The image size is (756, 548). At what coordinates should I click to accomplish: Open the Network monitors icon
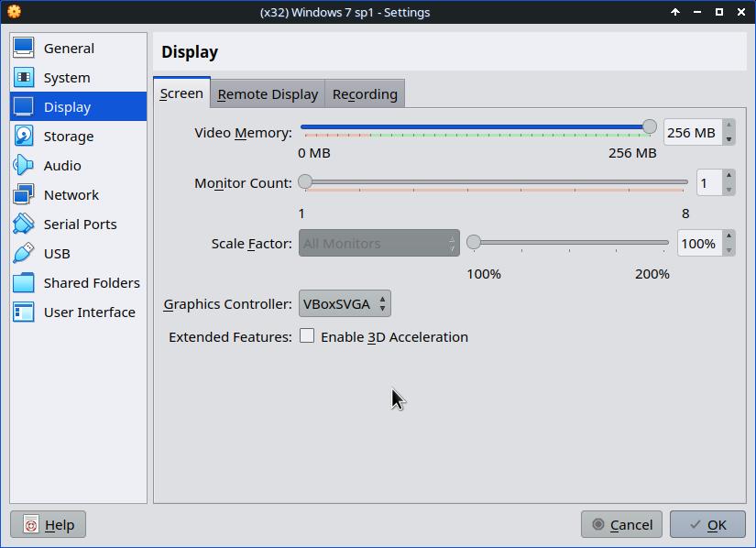click(23, 194)
